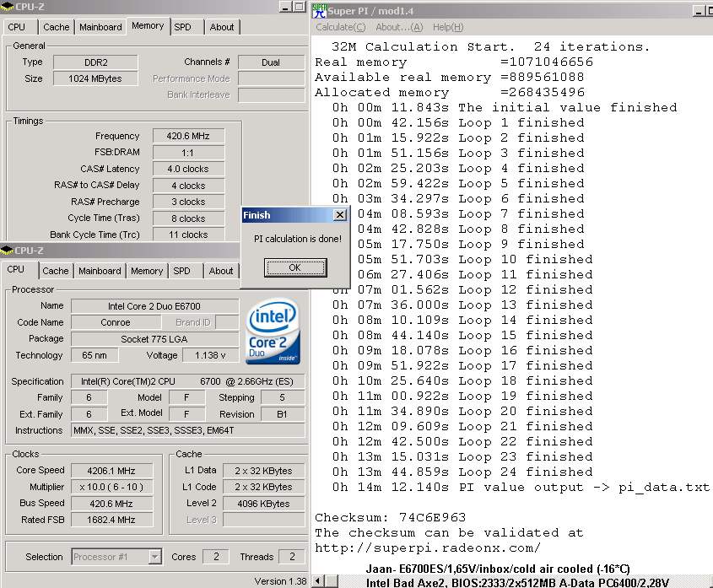Click the Super PI title bar icon
Image resolution: width=713 pixels, height=588 pixels.
[319, 10]
